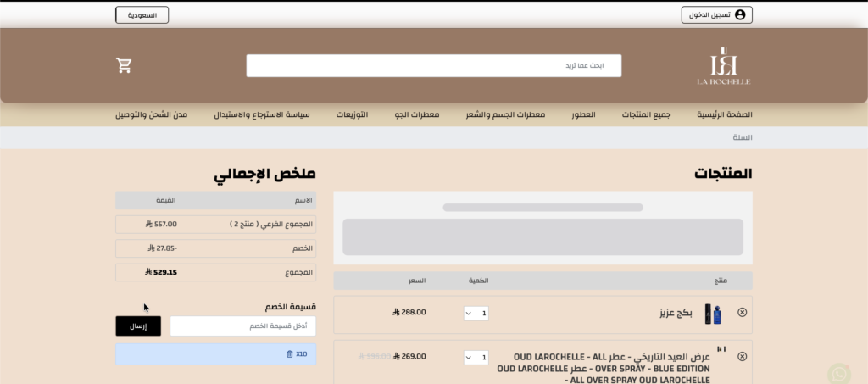Open the WhatsApp chat bubble
The image size is (868, 384).
point(839,374)
